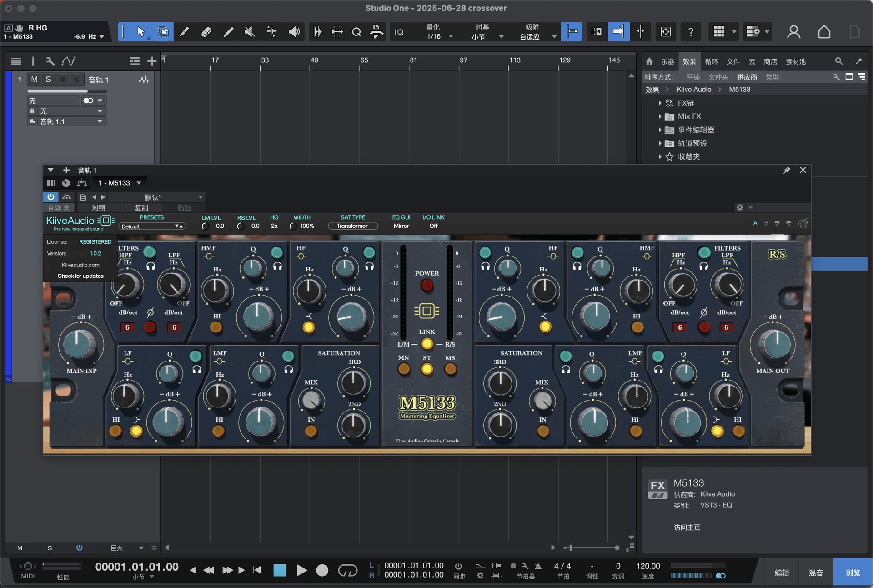Mute track 音轨 1
This screenshot has height=588, width=873.
tap(34, 80)
